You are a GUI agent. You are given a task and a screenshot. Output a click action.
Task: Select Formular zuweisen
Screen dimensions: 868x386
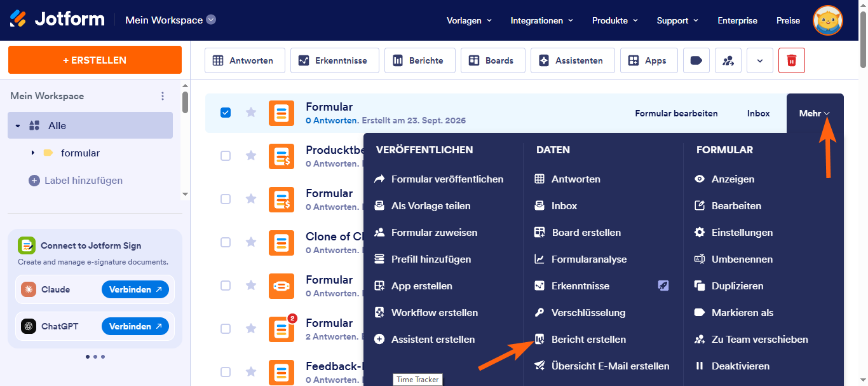[426, 233]
